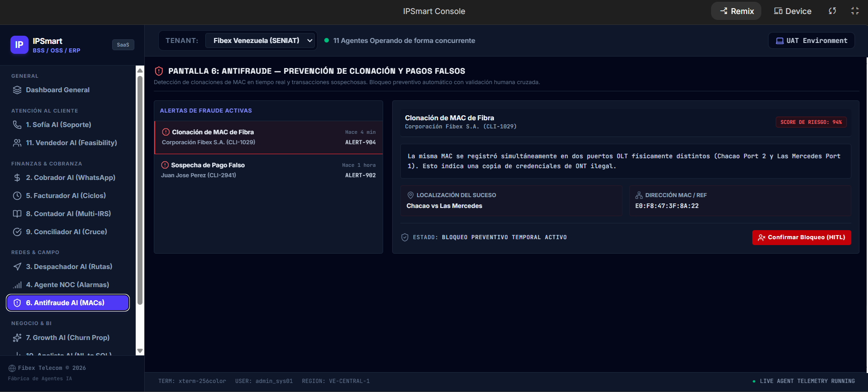Click the map pin icon at Localización del Suceso
The width and height of the screenshot is (868, 392).
411,195
